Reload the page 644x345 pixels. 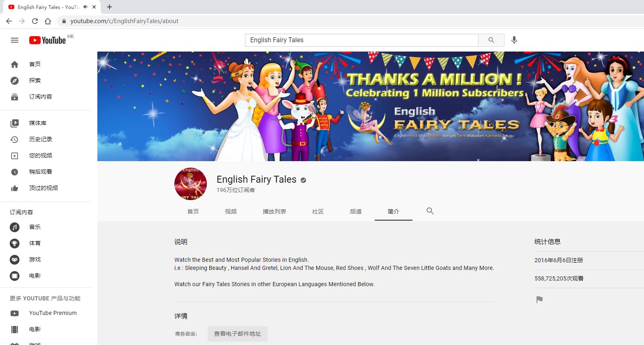pos(35,21)
